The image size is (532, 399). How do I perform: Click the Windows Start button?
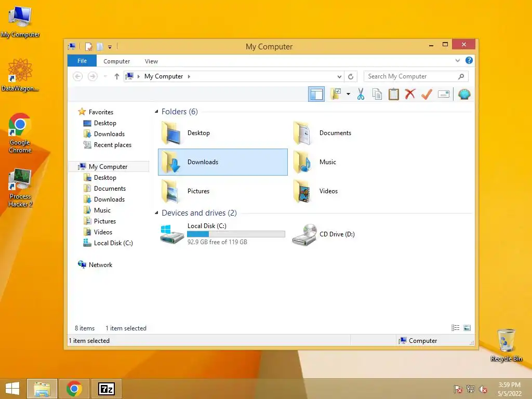click(12, 389)
